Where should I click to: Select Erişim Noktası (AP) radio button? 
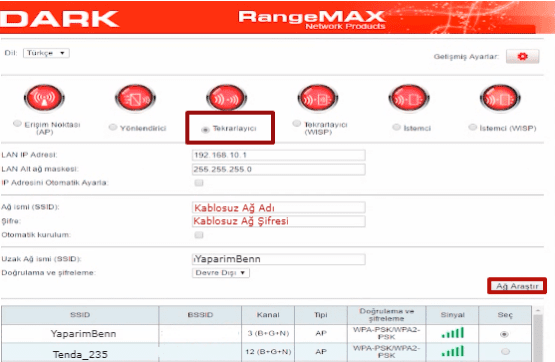[17, 123]
